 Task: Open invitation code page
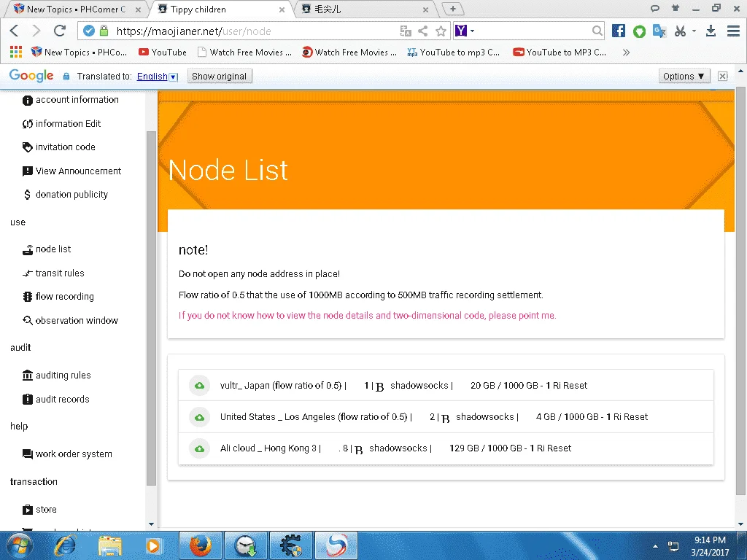click(58, 147)
